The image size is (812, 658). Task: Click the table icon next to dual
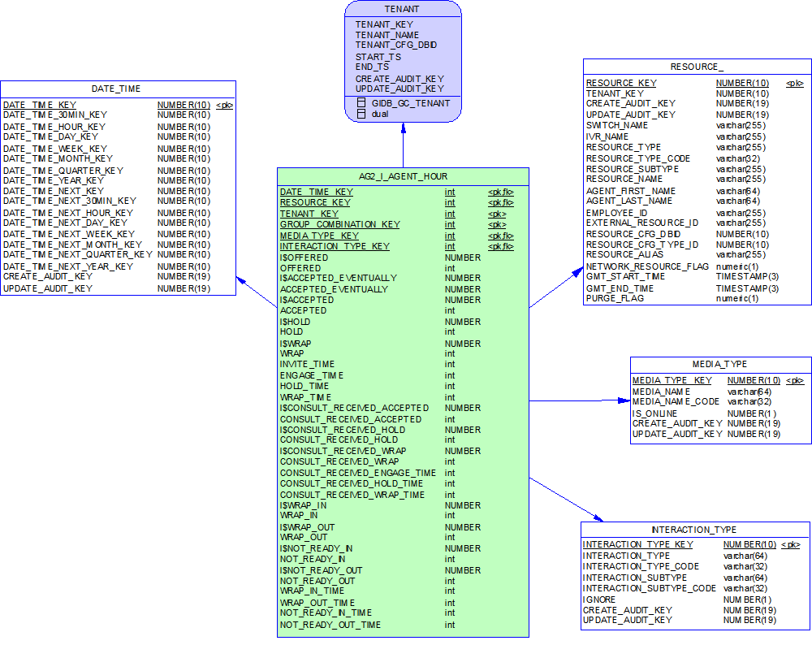pyautogui.click(x=361, y=115)
